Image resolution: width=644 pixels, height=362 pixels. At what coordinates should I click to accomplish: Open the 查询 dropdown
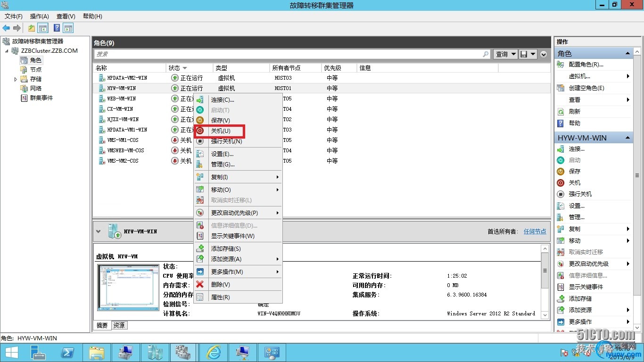(x=505, y=54)
